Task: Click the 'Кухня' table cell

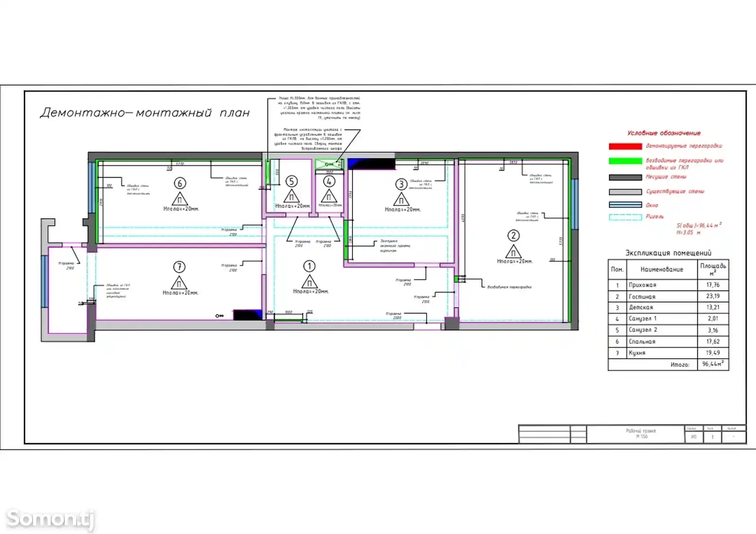Action: (662, 353)
